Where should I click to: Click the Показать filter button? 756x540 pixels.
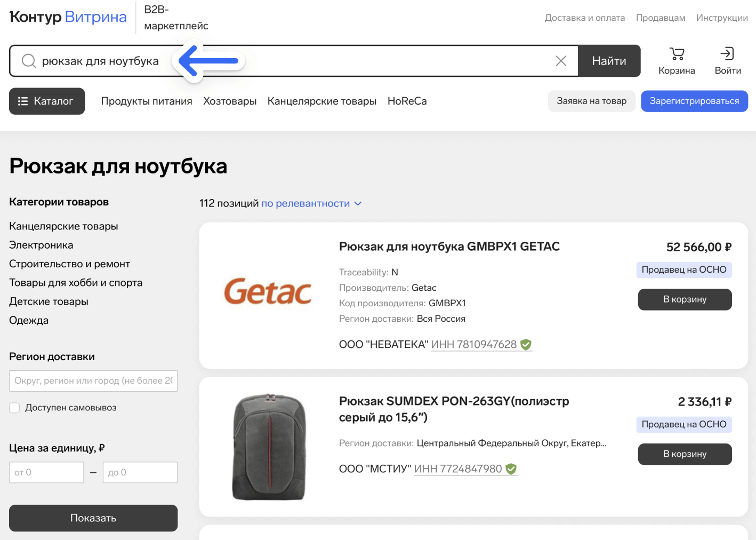coord(93,518)
